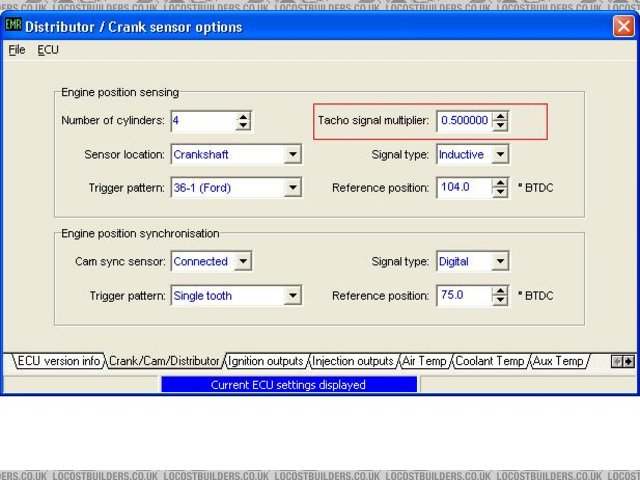
Task: Go to the Coolant Temp tab
Action: [490, 361]
